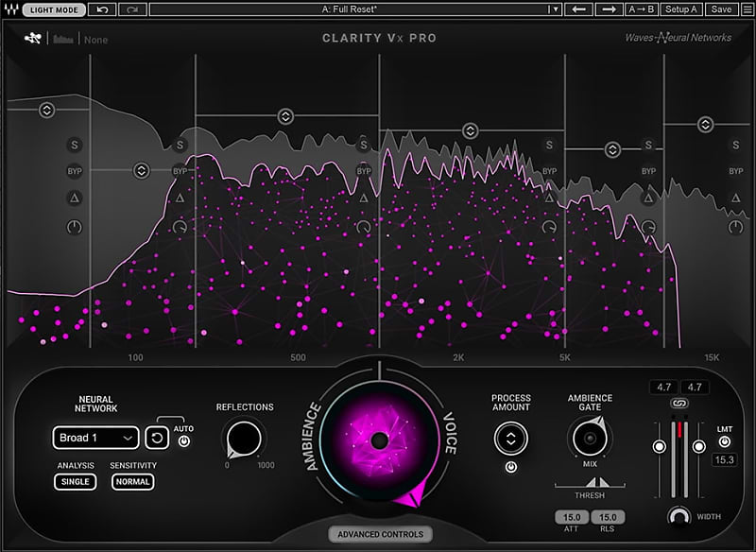Image resolution: width=756 pixels, height=552 pixels.
Task: Click the delta monitoring icon on the first band
Action: pos(75,198)
